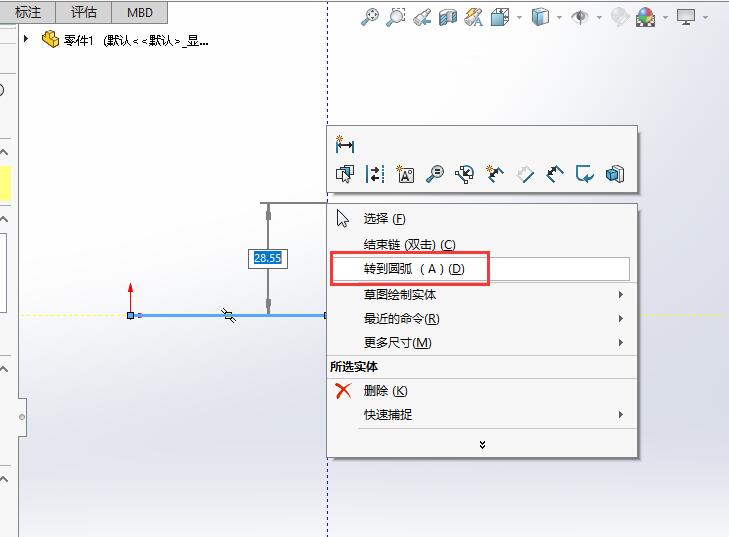Click the 28.55 dimension input box
The height and width of the screenshot is (537, 729).
(x=268, y=258)
